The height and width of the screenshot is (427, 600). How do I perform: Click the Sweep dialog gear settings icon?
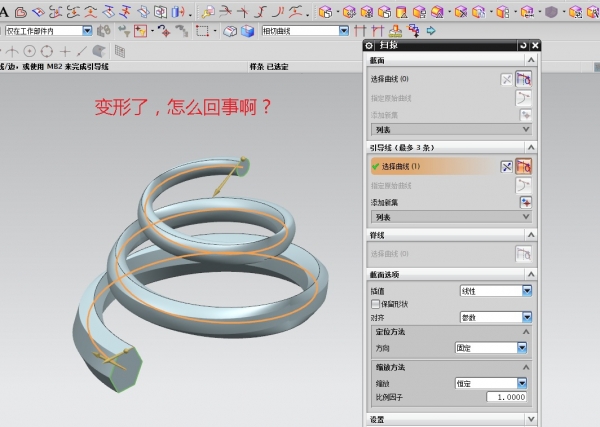pos(370,46)
